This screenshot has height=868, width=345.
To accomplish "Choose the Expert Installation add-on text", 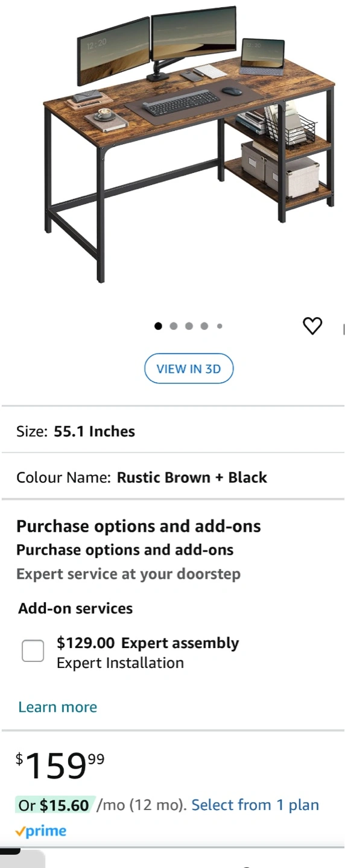I will pos(120,663).
